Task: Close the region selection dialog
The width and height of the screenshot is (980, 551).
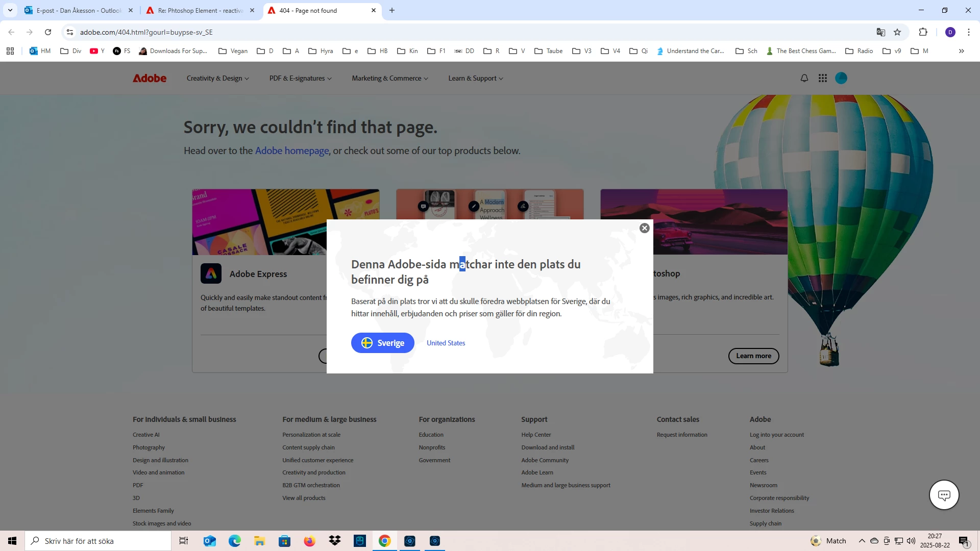Action: [x=645, y=228]
